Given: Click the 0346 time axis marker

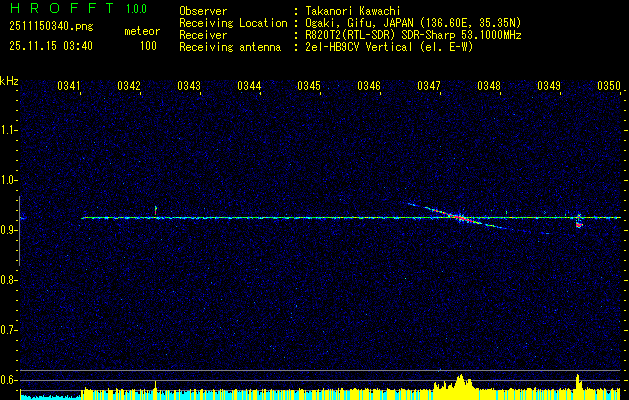Looking at the screenshot, I should click(x=369, y=86).
